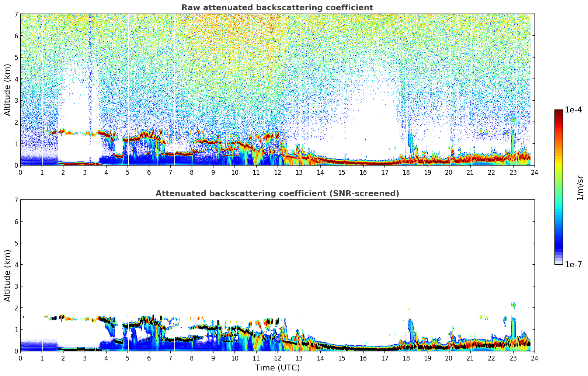Click time tick "6" under the SNR-screened plot

coord(149,358)
